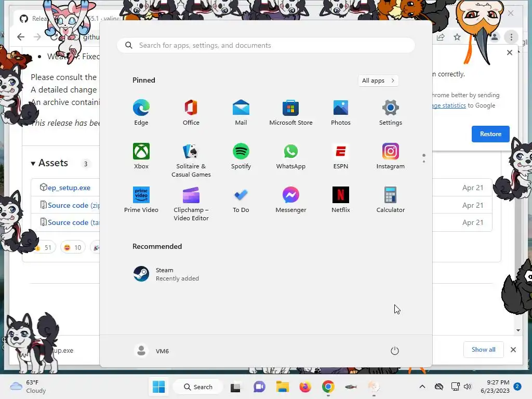Click Show all downloads in Chrome
The height and width of the screenshot is (399, 532).
click(484, 350)
